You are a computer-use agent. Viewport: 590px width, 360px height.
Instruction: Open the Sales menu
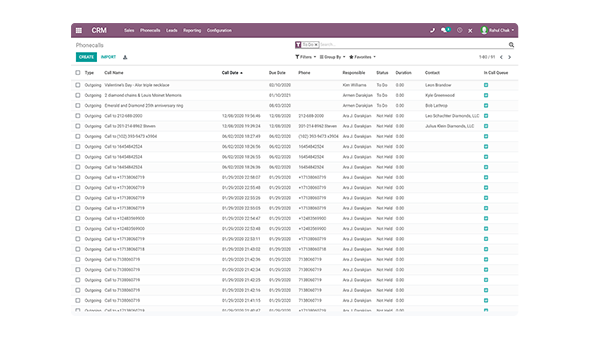pos(129,30)
